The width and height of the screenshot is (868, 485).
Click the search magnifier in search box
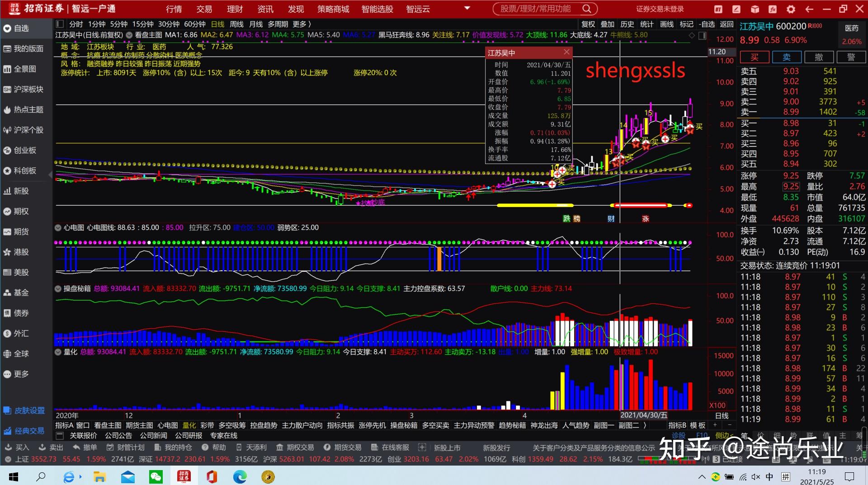[x=587, y=9]
